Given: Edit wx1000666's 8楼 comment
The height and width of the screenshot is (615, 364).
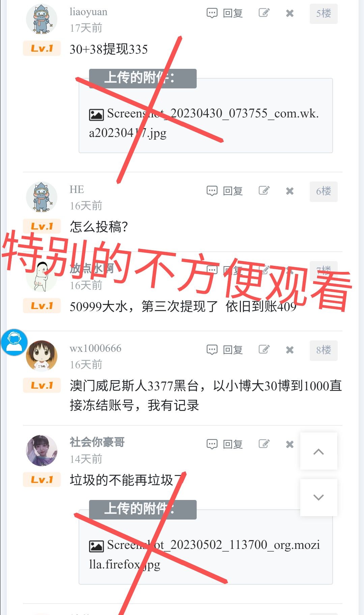Looking at the screenshot, I should tap(264, 350).
